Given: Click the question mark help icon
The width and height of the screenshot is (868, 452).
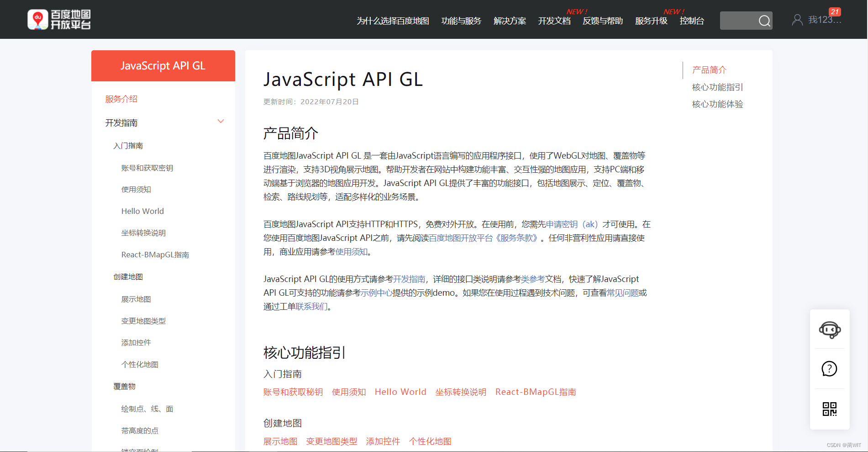Looking at the screenshot, I should click(829, 368).
